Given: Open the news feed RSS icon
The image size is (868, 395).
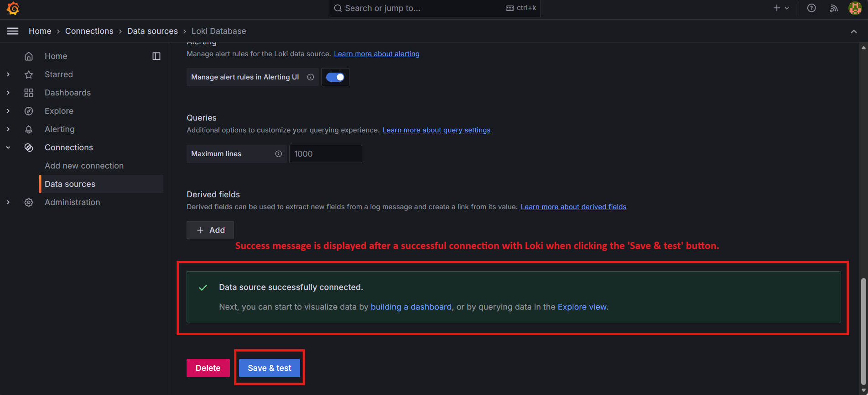Looking at the screenshot, I should click(834, 8).
